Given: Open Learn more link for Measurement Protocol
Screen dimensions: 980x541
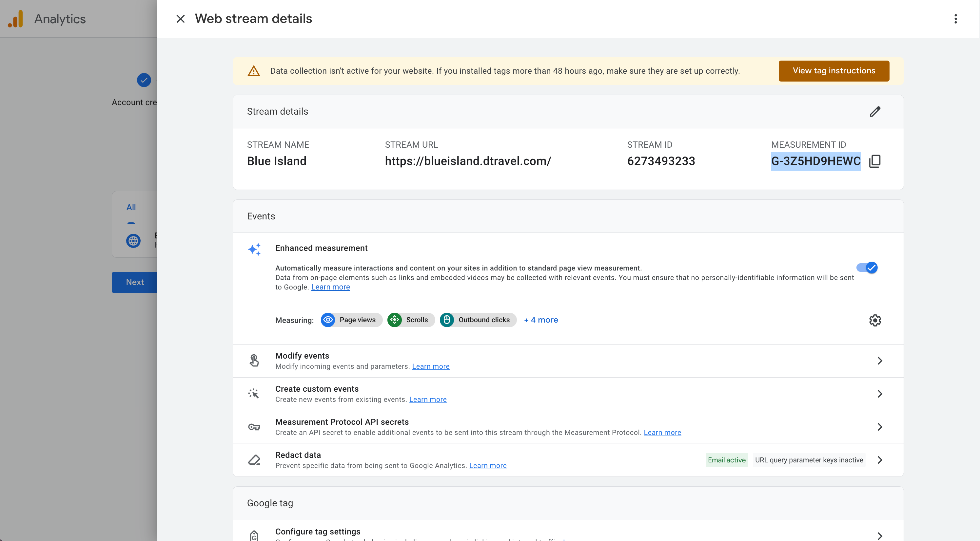Looking at the screenshot, I should click(662, 432).
